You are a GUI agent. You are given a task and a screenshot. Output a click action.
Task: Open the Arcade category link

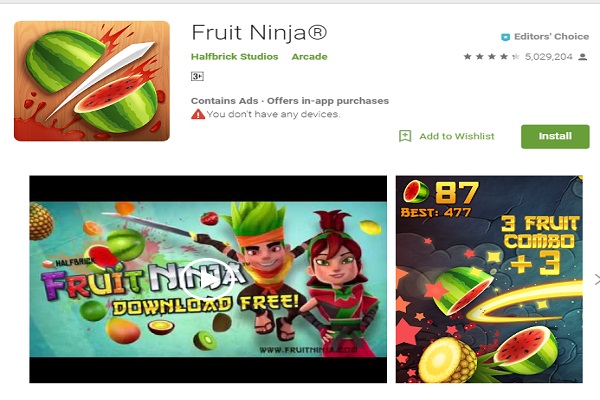click(309, 57)
